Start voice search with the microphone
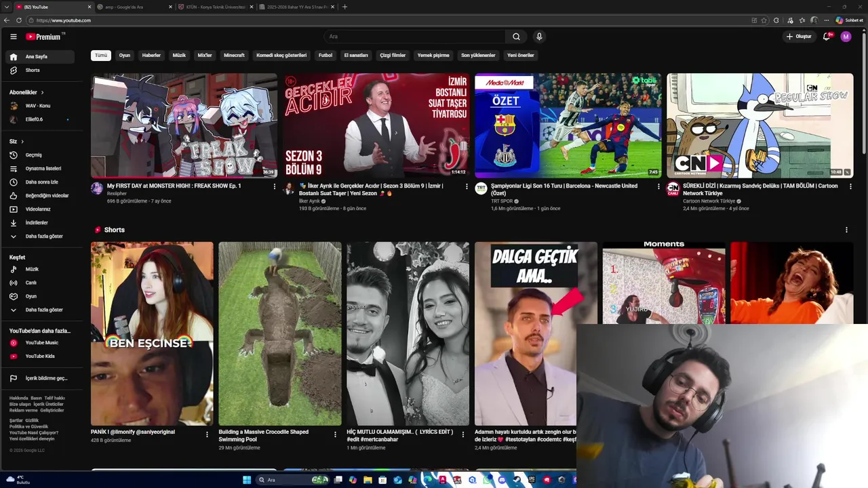868x488 pixels. pyautogui.click(x=539, y=37)
